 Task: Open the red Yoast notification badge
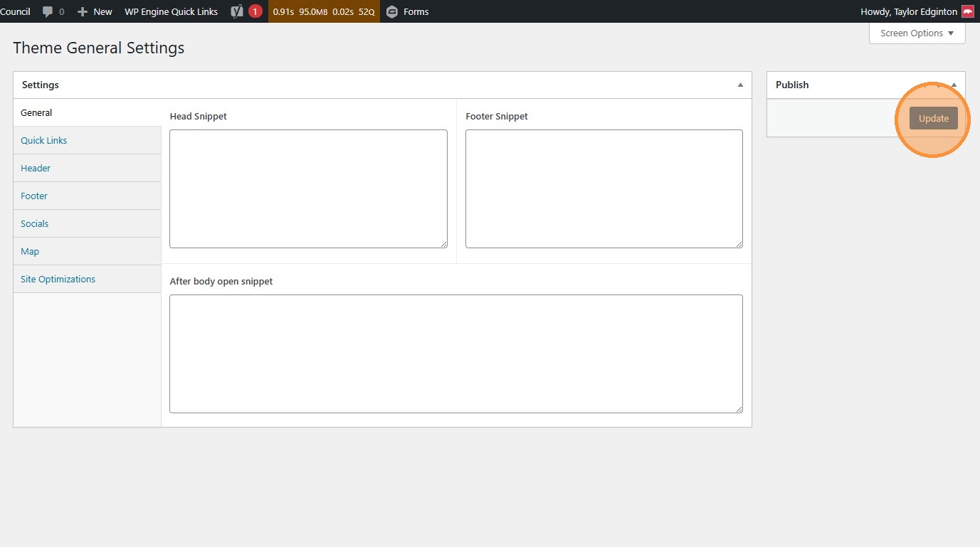[255, 11]
